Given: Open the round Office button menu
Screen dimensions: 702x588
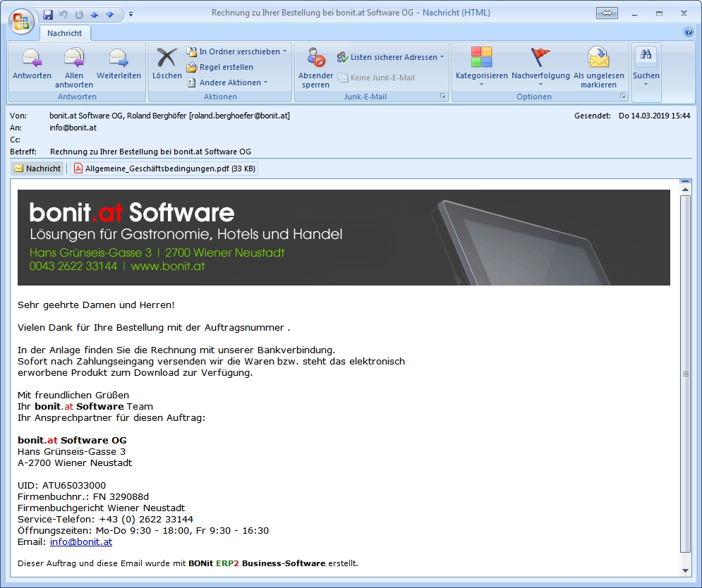Looking at the screenshot, I should (21, 21).
